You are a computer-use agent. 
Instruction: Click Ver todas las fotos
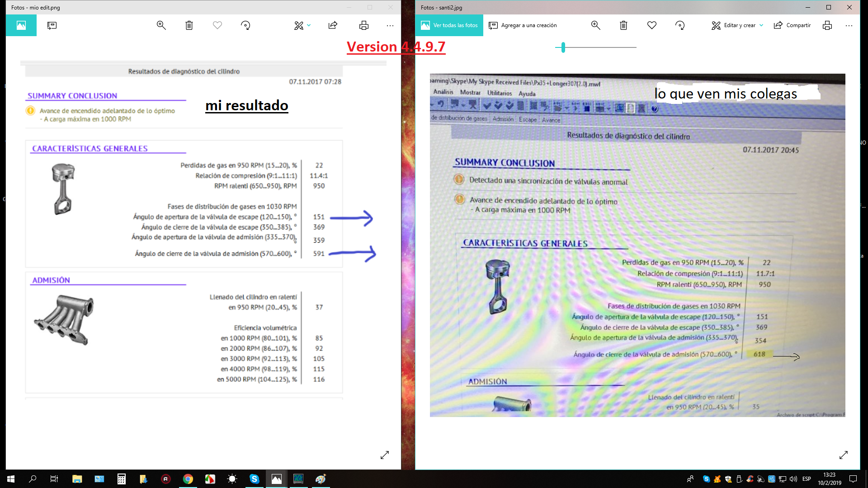(449, 25)
